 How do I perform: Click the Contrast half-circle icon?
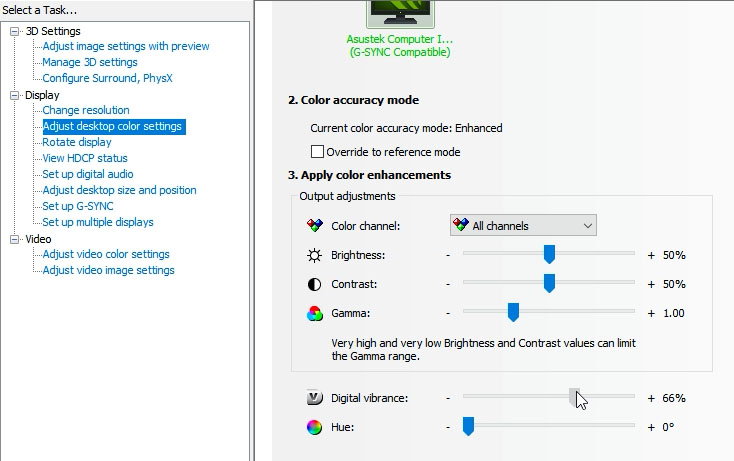314,284
